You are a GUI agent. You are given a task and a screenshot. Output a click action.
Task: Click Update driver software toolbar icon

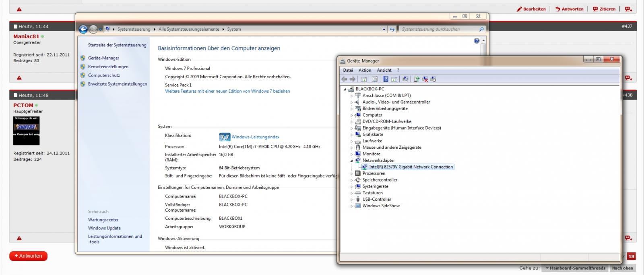coord(417,79)
